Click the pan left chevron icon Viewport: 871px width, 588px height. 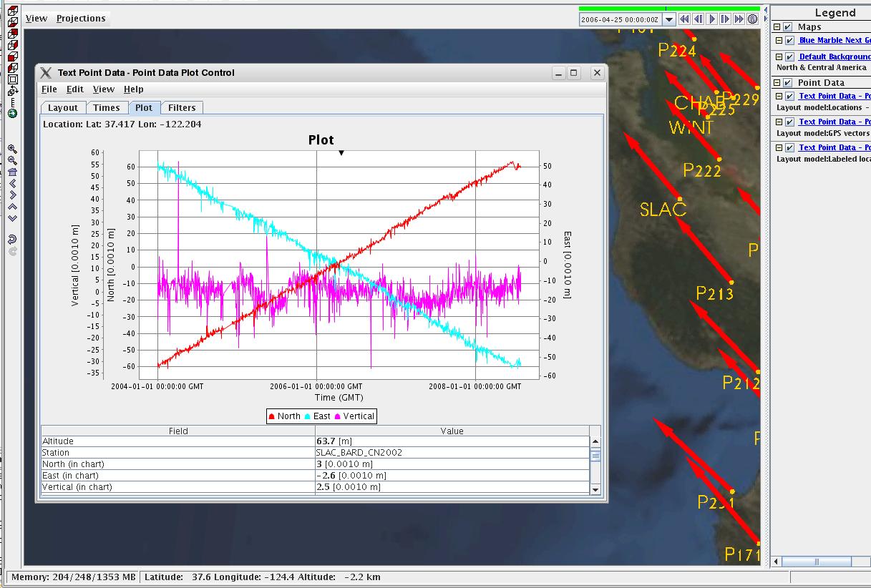(12, 183)
